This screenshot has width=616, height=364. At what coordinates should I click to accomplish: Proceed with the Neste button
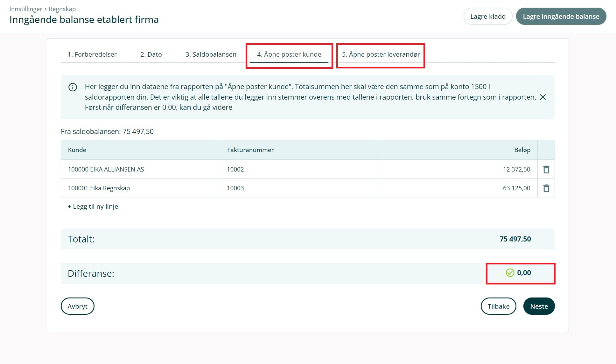click(539, 306)
